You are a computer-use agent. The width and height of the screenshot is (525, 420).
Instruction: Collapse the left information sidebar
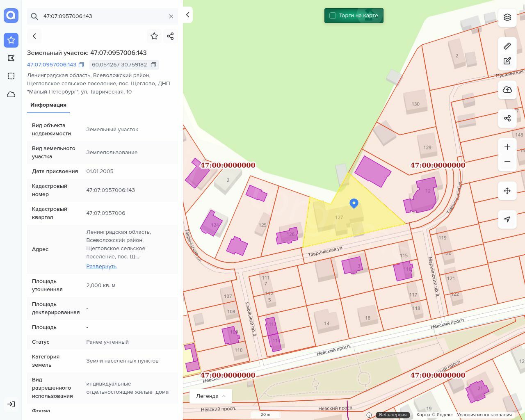(187, 15)
